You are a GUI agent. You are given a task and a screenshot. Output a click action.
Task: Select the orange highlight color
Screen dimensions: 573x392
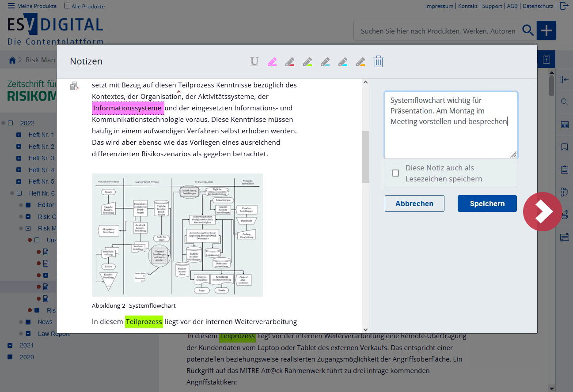tap(360, 62)
